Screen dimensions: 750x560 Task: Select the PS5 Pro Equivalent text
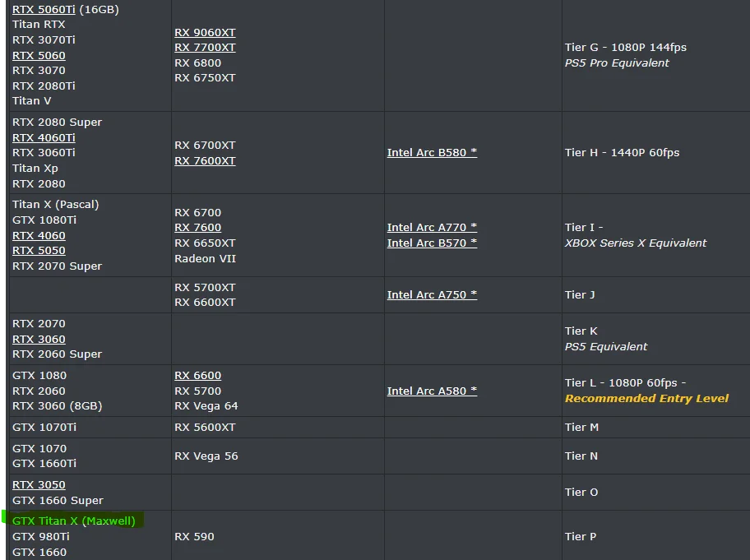(617, 63)
